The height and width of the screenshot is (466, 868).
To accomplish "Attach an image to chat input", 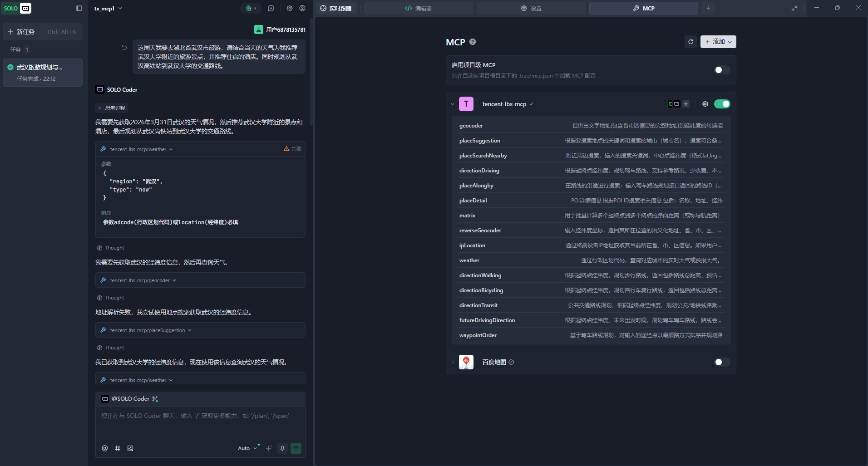I will coord(130,448).
